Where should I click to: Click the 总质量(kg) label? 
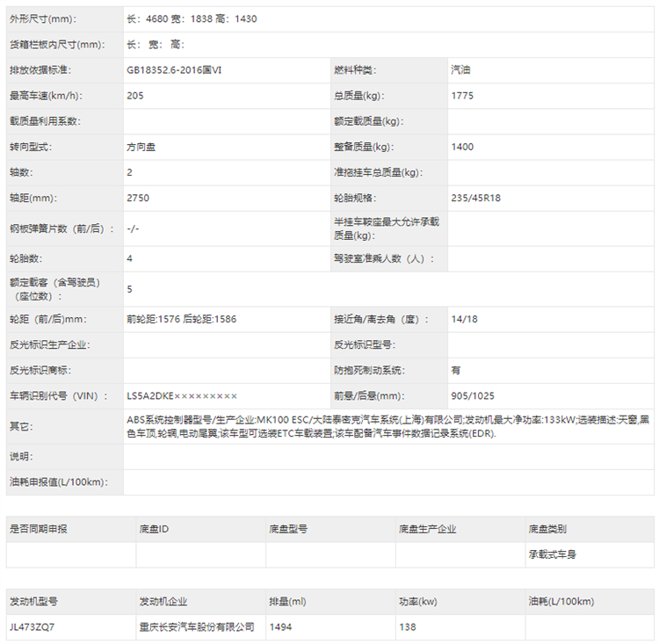point(358,96)
